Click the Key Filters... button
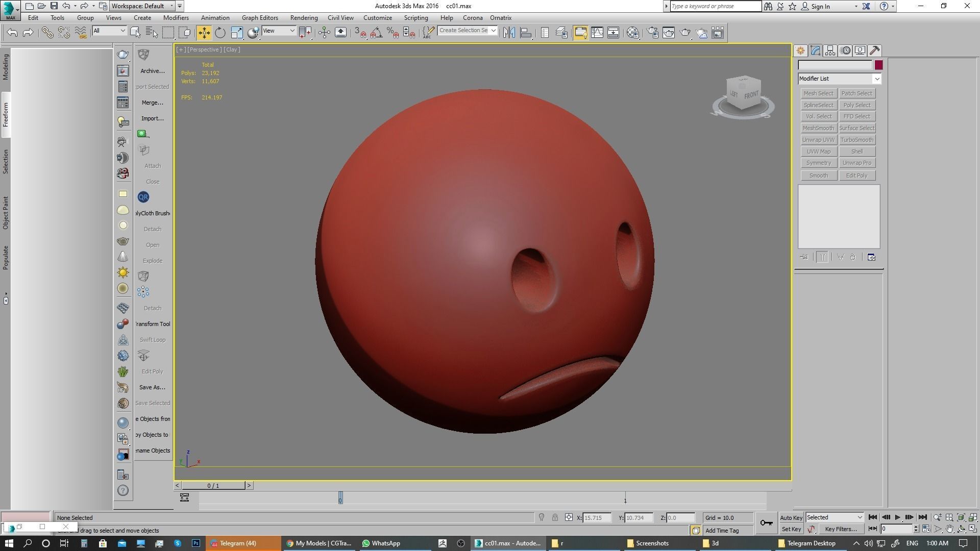This screenshot has width=980, height=551. tap(841, 529)
